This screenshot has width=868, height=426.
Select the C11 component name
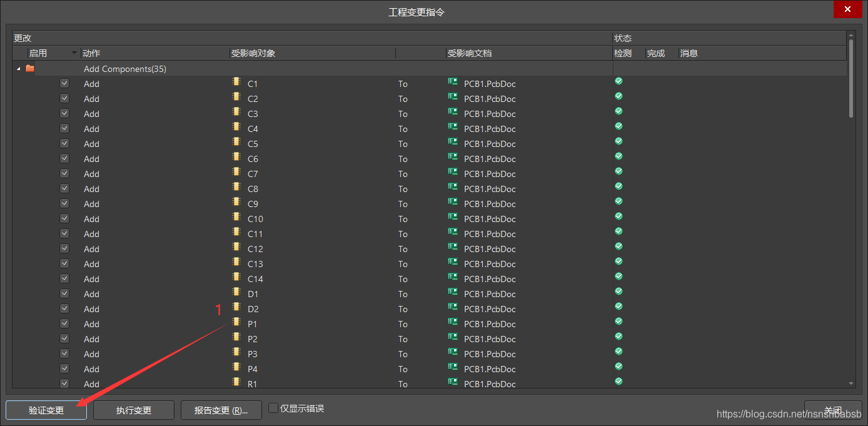pos(255,234)
